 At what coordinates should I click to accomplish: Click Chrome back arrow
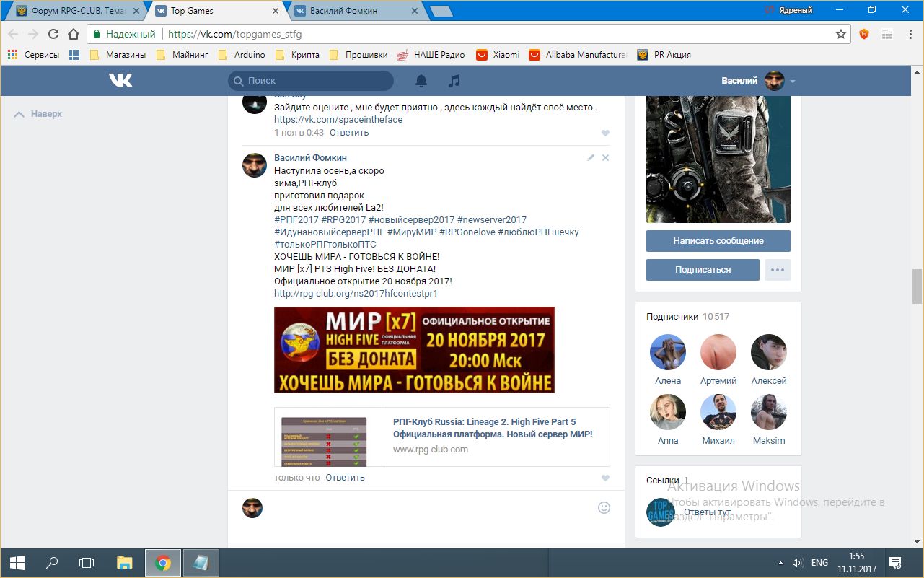(x=13, y=34)
